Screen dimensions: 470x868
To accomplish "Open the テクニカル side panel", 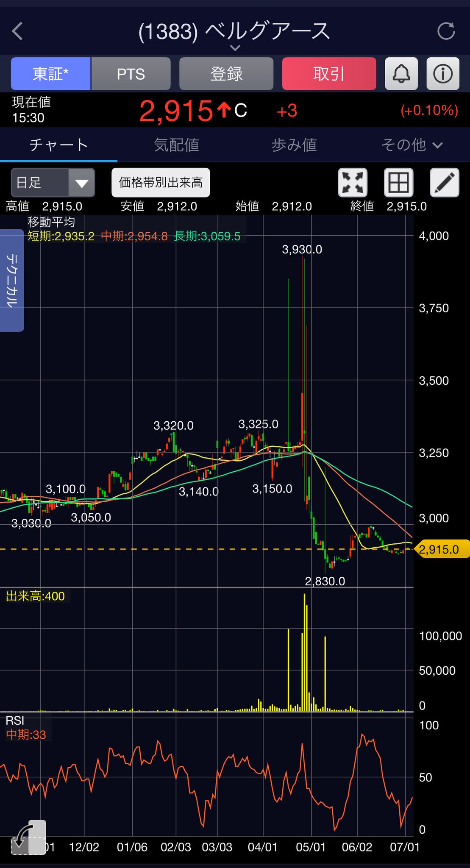I will (12, 280).
